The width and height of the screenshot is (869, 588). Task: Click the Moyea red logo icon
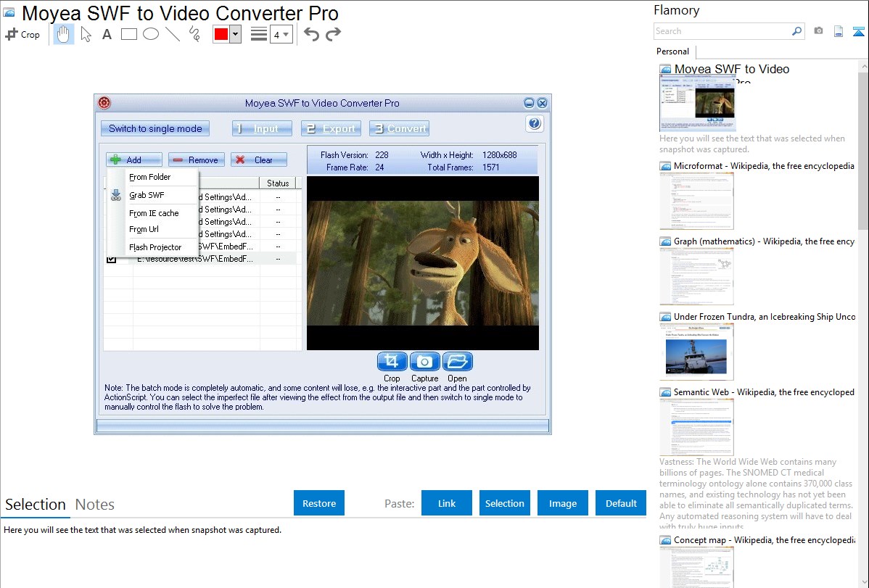pyautogui.click(x=104, y=102)
